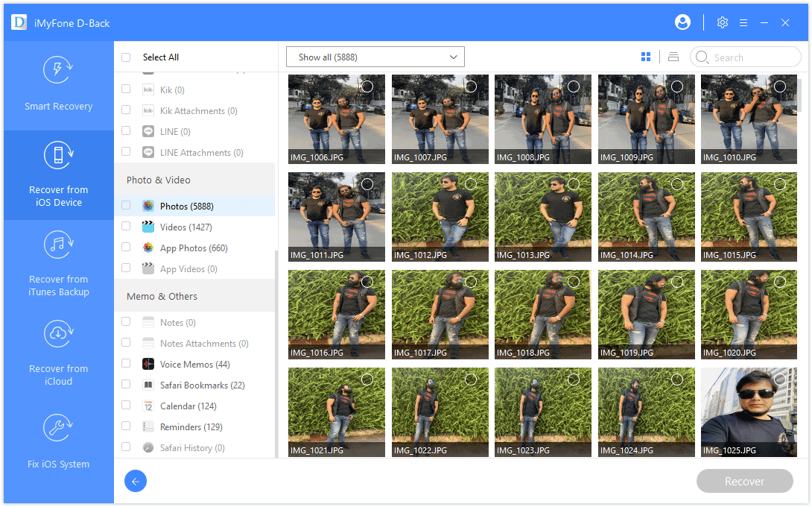This screenshot has height=507, width=812.
Task: Switch to grid view icon
Action: (646, 57)
